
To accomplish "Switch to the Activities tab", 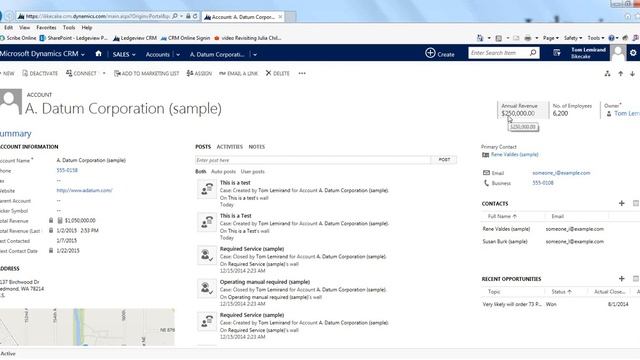I will tap(229, 147).
